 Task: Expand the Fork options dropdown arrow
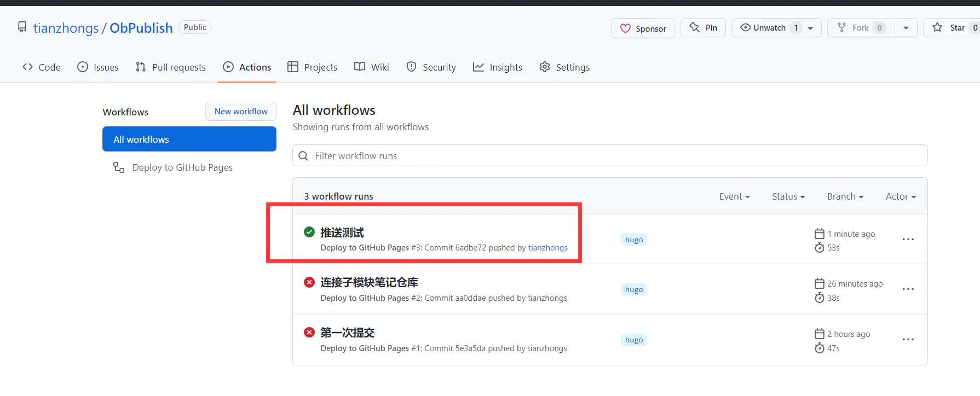coord(906,28)
